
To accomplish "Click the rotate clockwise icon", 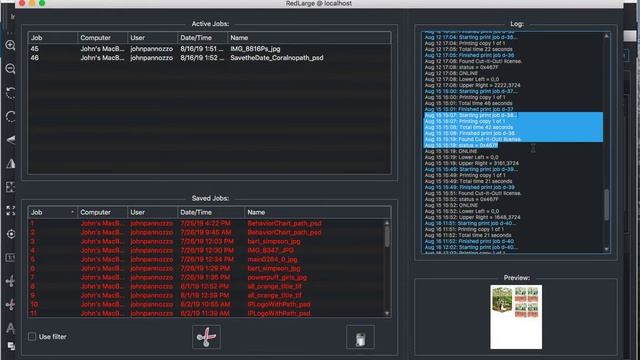I will pos(11,117).
